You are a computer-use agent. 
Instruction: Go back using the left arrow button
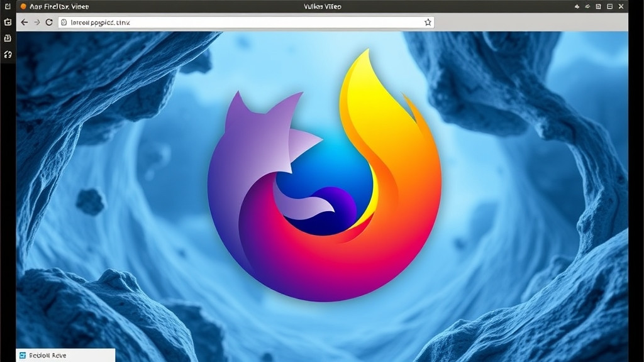(25, 22)
